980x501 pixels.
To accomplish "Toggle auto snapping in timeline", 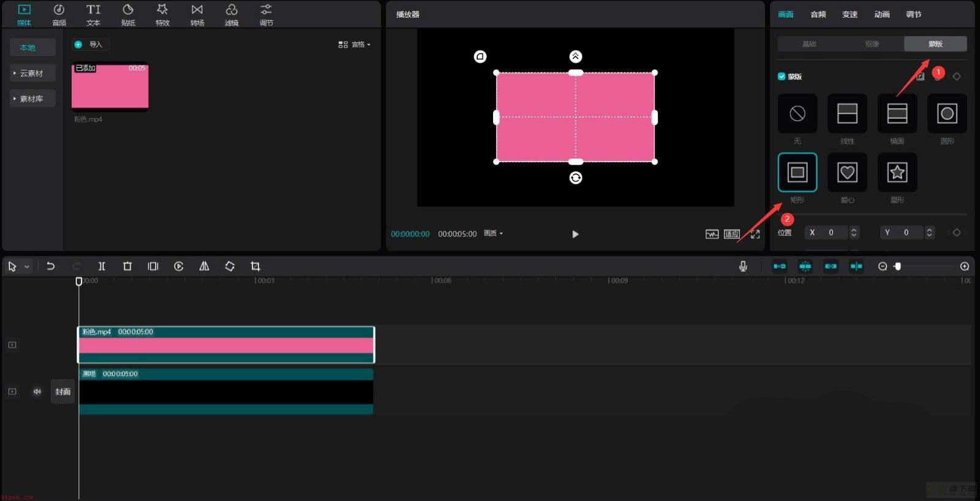I will coord(805,266).
